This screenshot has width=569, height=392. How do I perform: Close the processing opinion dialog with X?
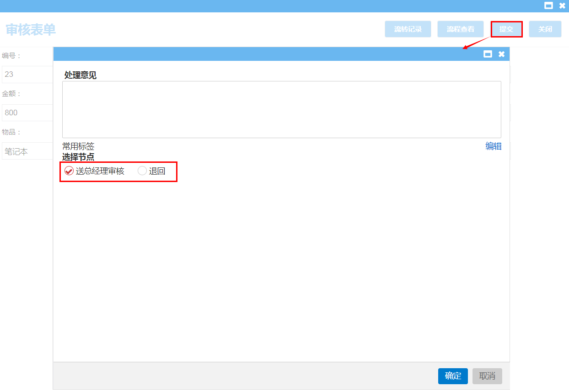tap(501, 54)
